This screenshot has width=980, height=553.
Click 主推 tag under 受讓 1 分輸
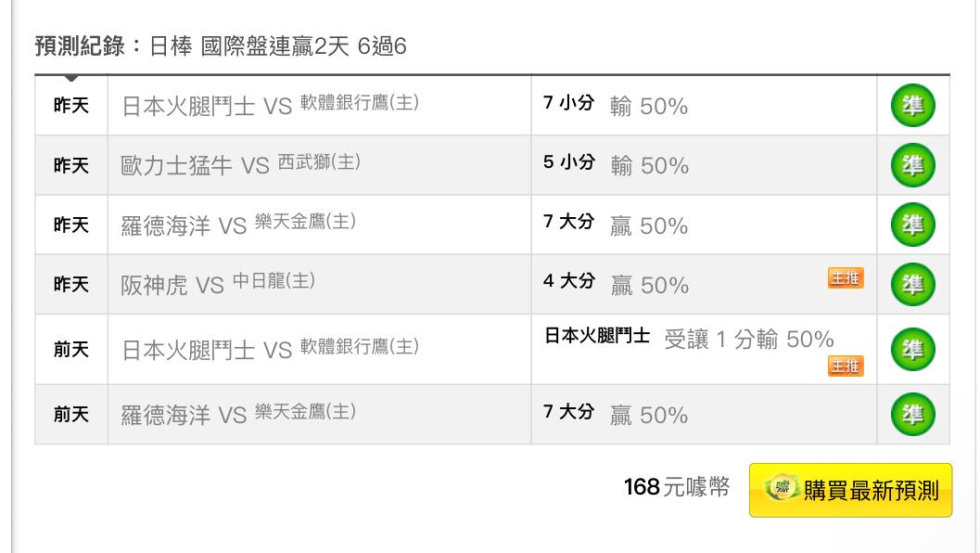(846, 367)
